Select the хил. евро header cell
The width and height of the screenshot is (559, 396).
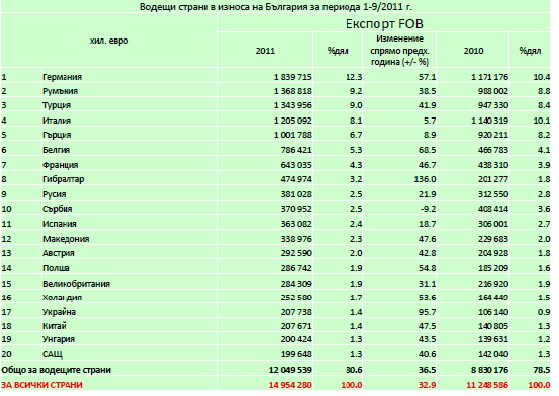tap(109, 41)
